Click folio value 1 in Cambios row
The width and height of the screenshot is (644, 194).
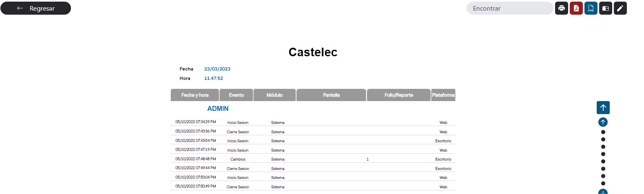click(x=367, y=159)
